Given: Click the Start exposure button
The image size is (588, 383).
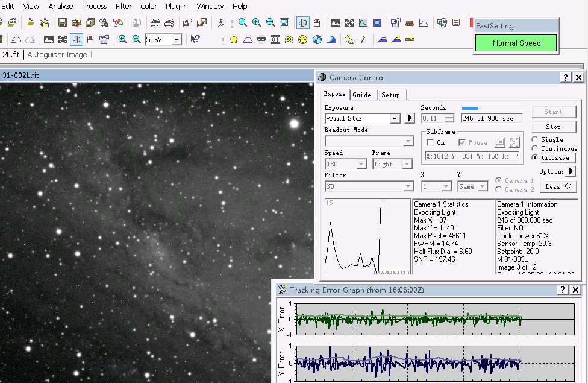Looking at the screenshot, I should click(554, 112).
